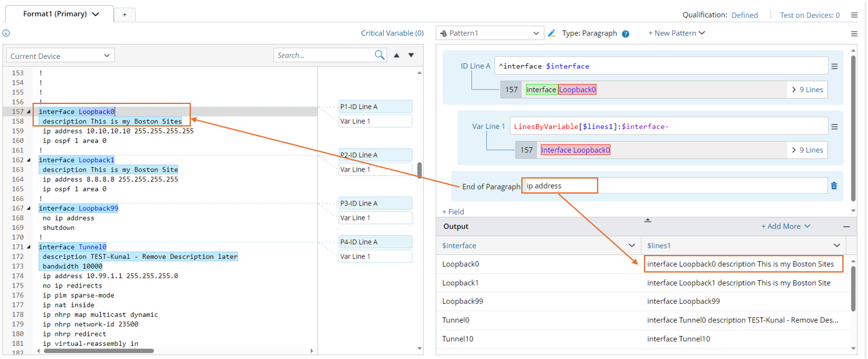
Task: Click the Critical Variable (0) link
Action: pos(392,33)
